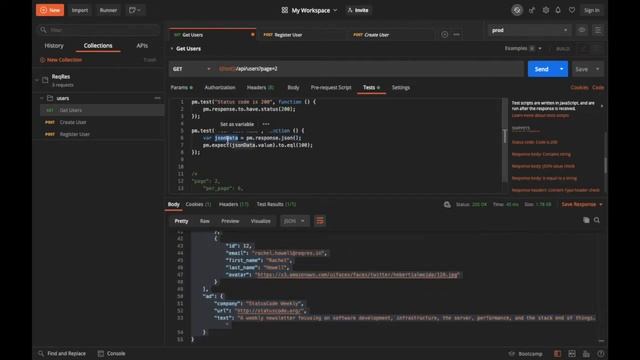Image resolution: width=640 pixels, height=360 pixels.
Task: Open the Test Results response tab
Action: click(276, 204)
